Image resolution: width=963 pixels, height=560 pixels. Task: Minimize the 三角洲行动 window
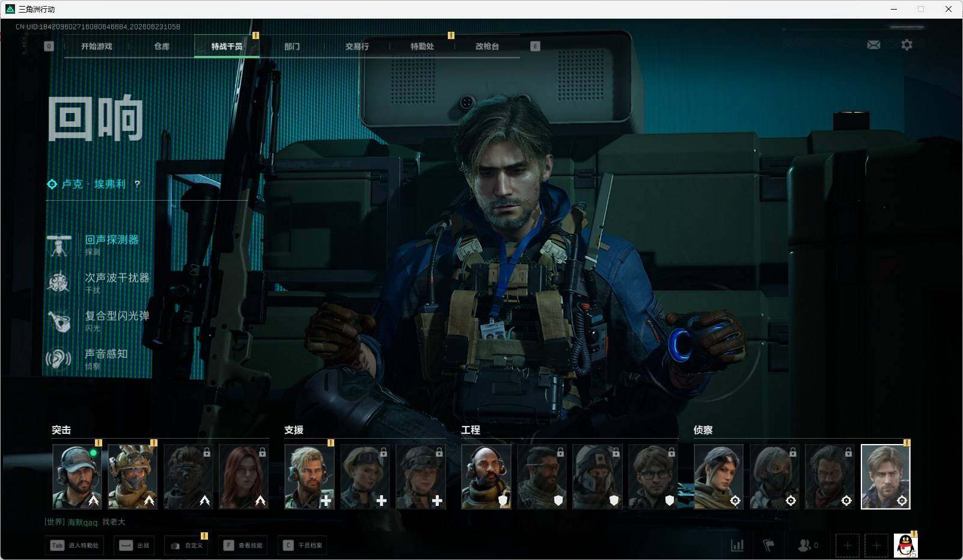pos(894,9)
